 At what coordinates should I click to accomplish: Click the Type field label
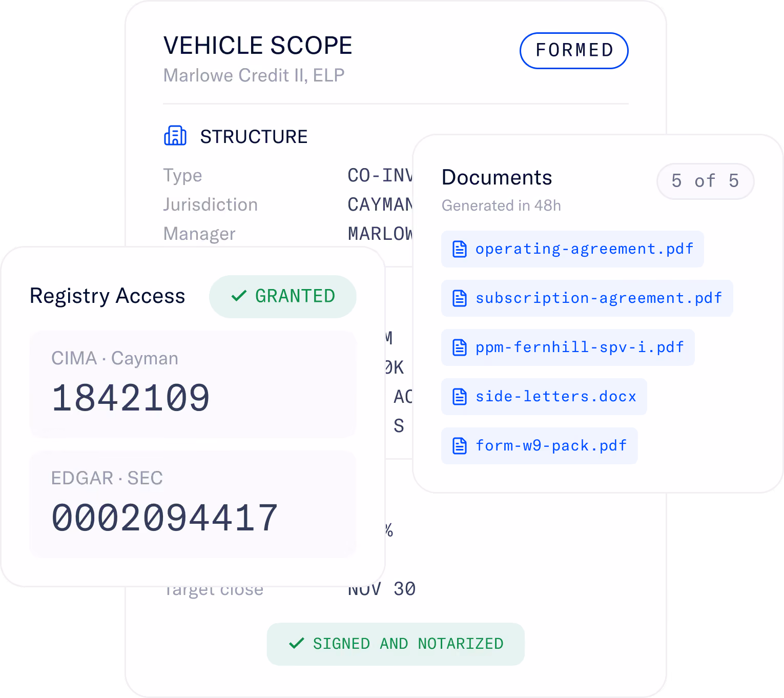(x=182, y=176)
